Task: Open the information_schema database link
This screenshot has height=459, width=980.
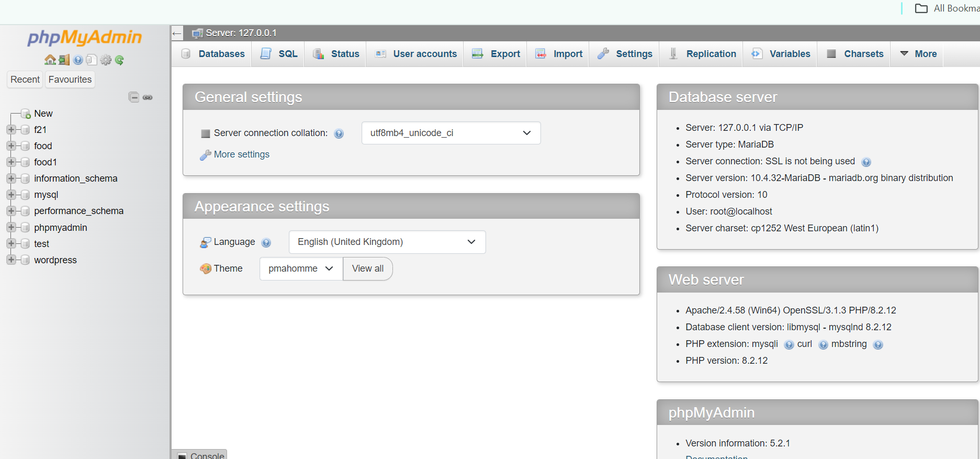Action: (76, 178)
